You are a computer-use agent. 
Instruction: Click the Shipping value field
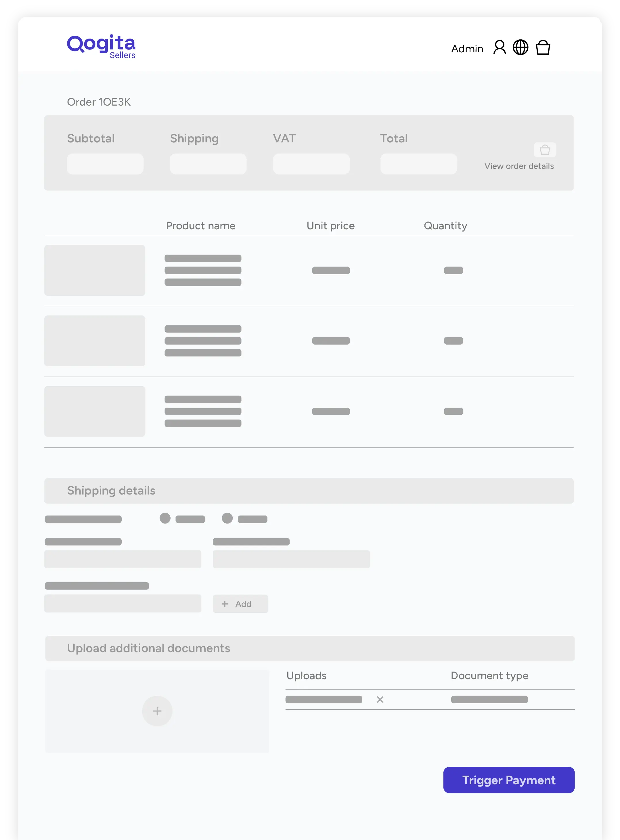(208, 164)
